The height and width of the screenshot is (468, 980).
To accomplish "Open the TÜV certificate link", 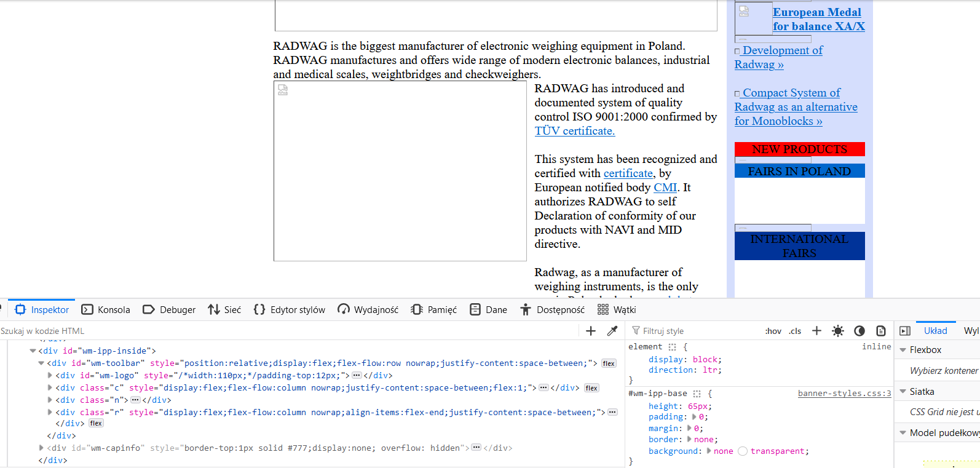I will click(574, 131).
